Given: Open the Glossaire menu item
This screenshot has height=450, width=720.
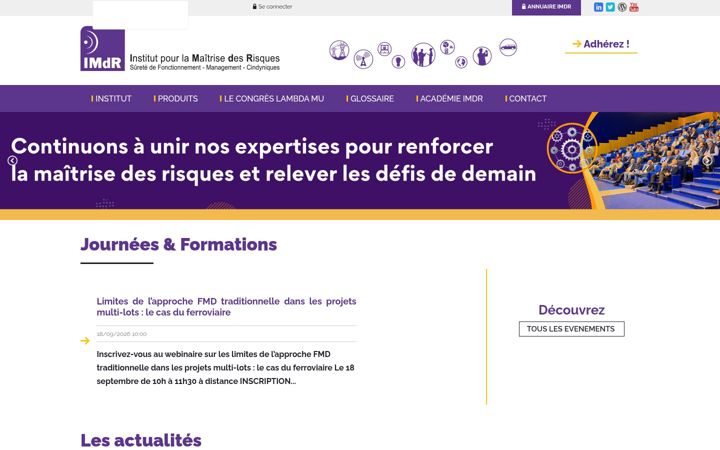Looking at the screenshot, I should (x=370, y=99).
